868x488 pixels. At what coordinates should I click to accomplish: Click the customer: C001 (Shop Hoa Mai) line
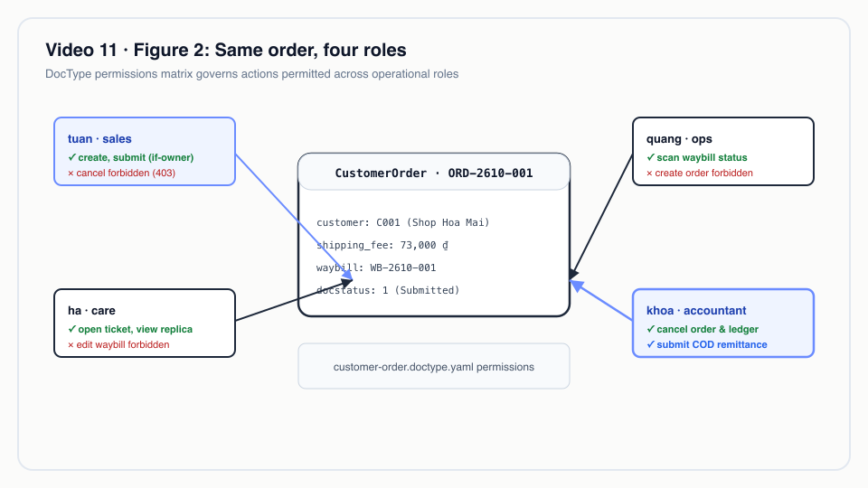click(403, 222)
